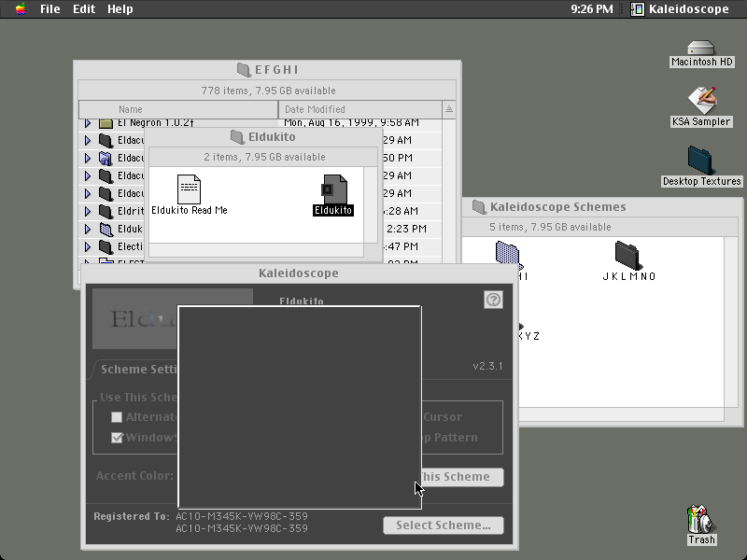747x560 pixels.
Task: Click the Cursor label in Kaleidoscope
Action: tap(443, 417)
